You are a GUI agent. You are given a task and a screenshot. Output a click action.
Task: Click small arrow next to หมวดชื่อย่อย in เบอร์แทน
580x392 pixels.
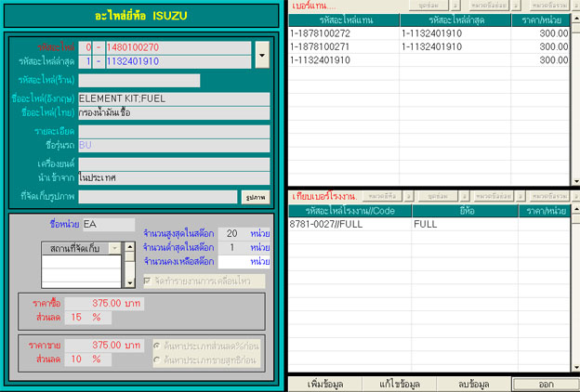[517, 6]
